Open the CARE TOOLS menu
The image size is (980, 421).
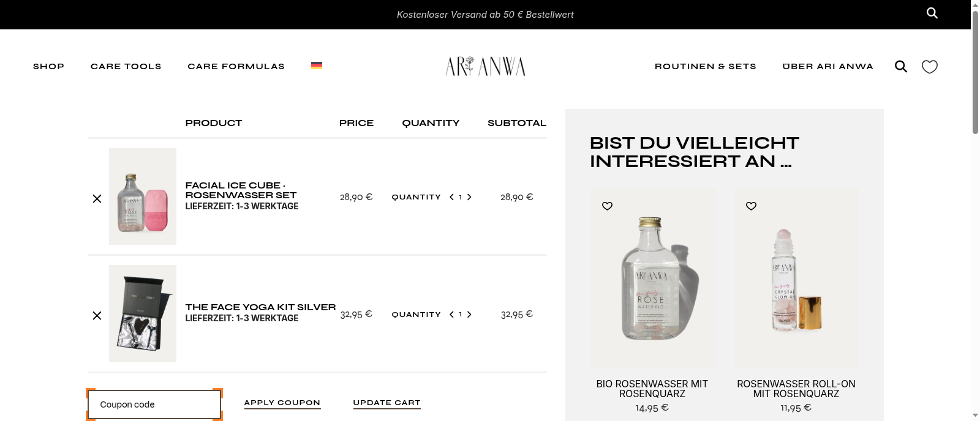tap(126, 66)
